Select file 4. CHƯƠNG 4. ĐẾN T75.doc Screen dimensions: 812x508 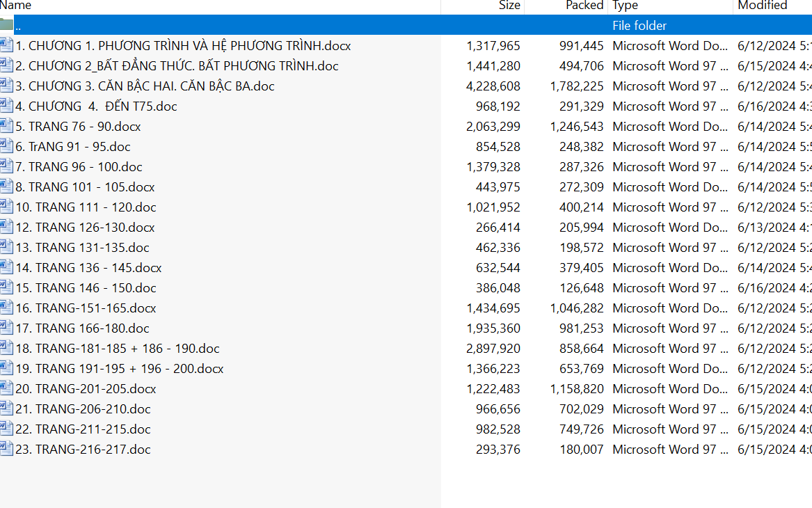point(96,106)
